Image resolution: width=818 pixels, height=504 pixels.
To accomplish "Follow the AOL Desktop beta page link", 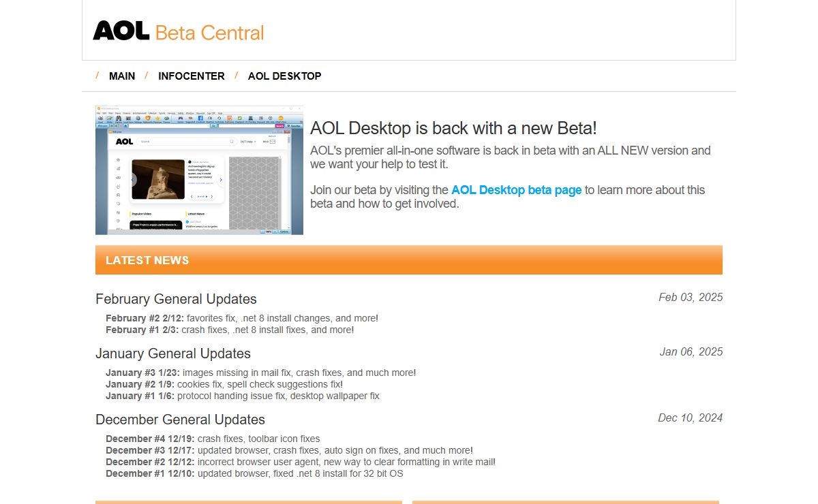I will click(x=516, y=190).
